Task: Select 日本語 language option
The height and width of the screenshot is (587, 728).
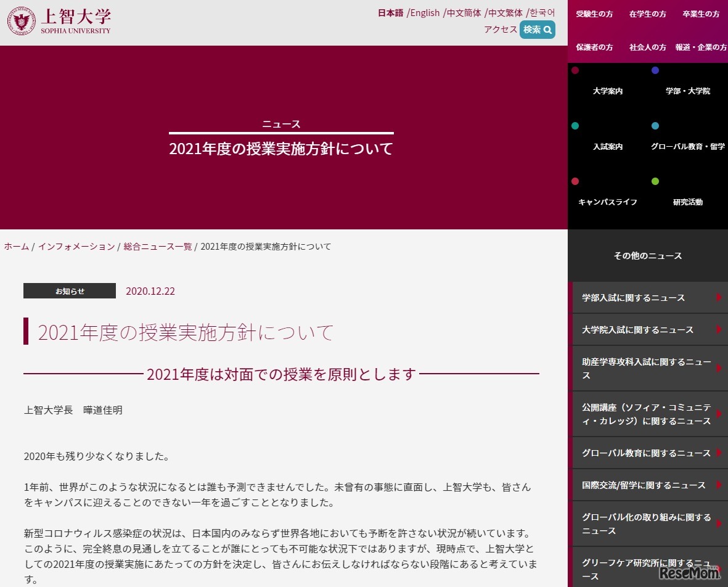Action: pos(390,12)
